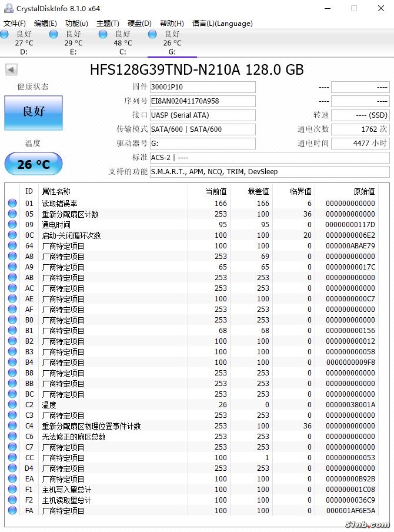Select the 通电时间 attribute row
394x532 pixels.
(192, 225)
